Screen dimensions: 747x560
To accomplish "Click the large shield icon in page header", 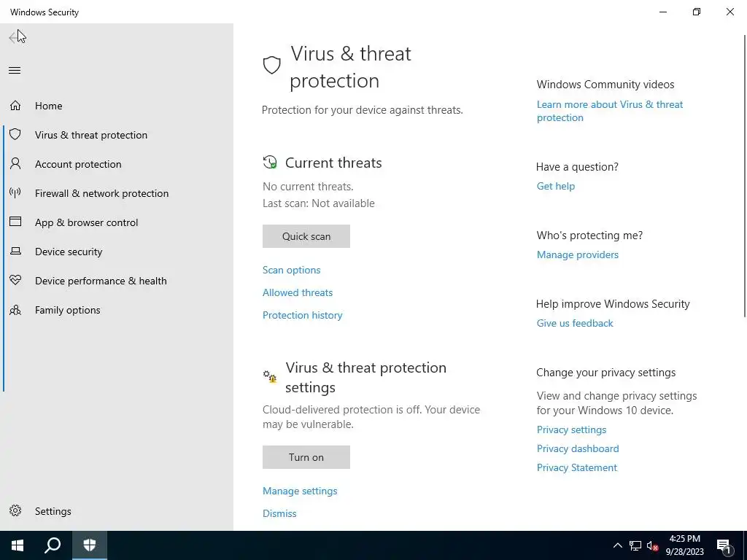I will 271,65.
